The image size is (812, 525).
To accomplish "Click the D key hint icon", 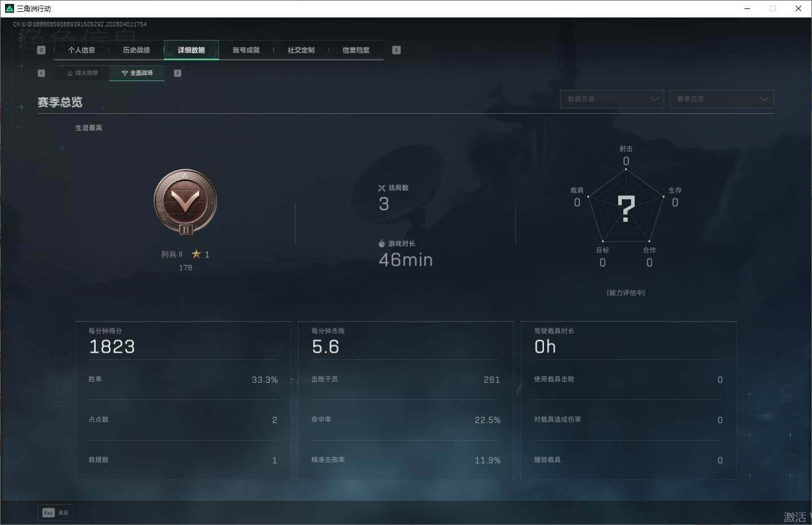I will click(177, 73).
